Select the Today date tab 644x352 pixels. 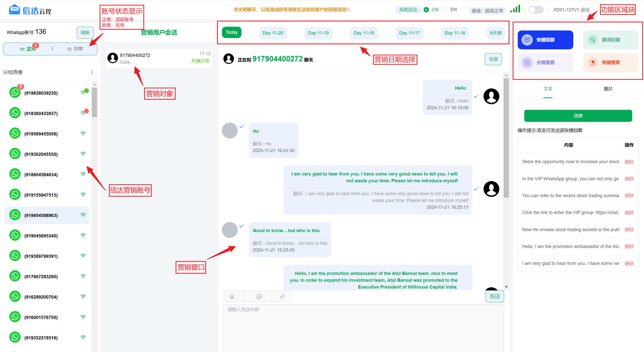click(x=231, y=32)
